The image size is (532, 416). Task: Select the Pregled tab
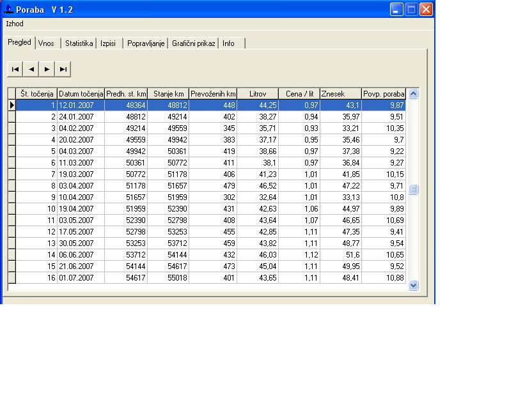[19, 42]
